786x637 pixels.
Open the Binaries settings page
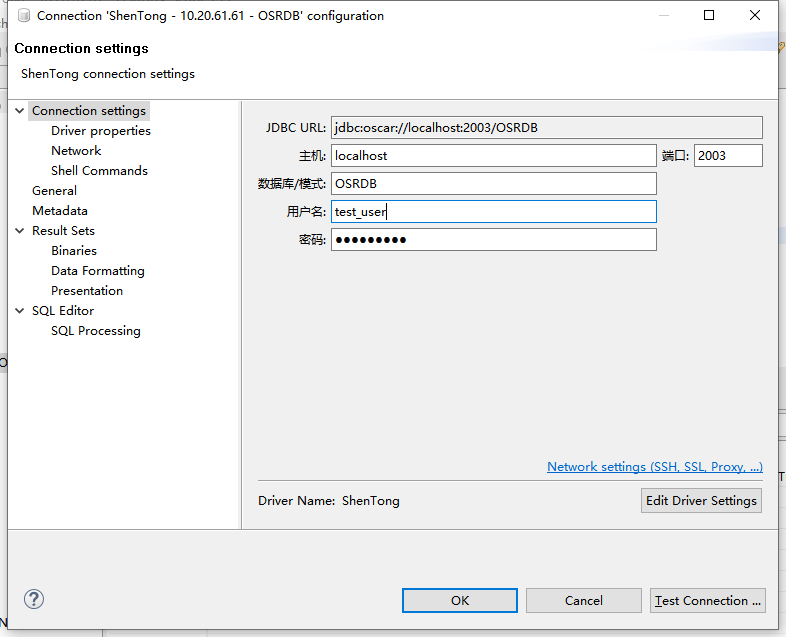coord(74,251)
